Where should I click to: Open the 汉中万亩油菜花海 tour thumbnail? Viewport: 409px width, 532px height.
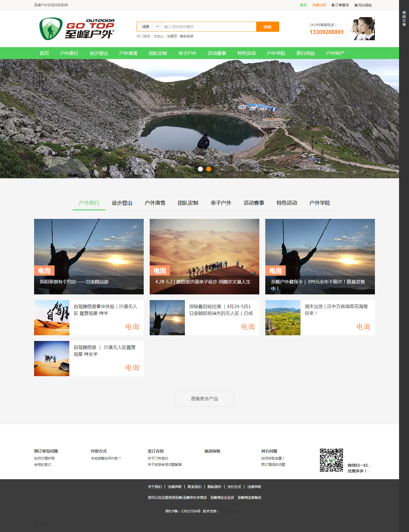283,318
